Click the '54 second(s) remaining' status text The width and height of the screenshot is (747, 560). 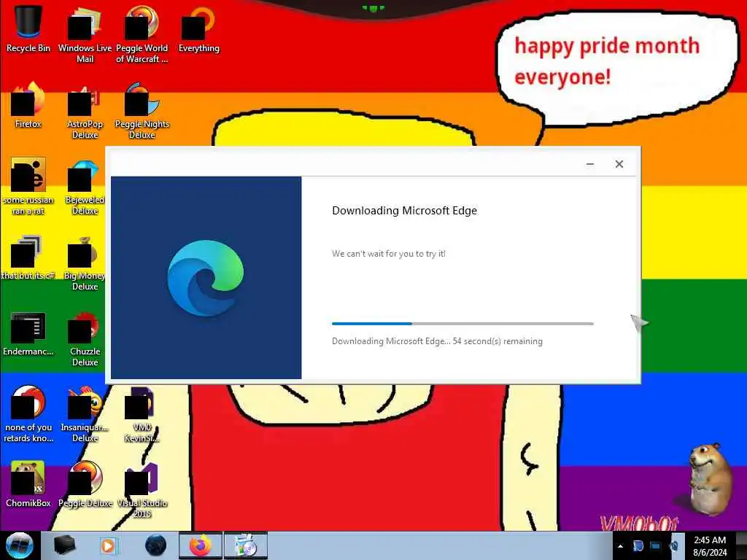[498, 341]
